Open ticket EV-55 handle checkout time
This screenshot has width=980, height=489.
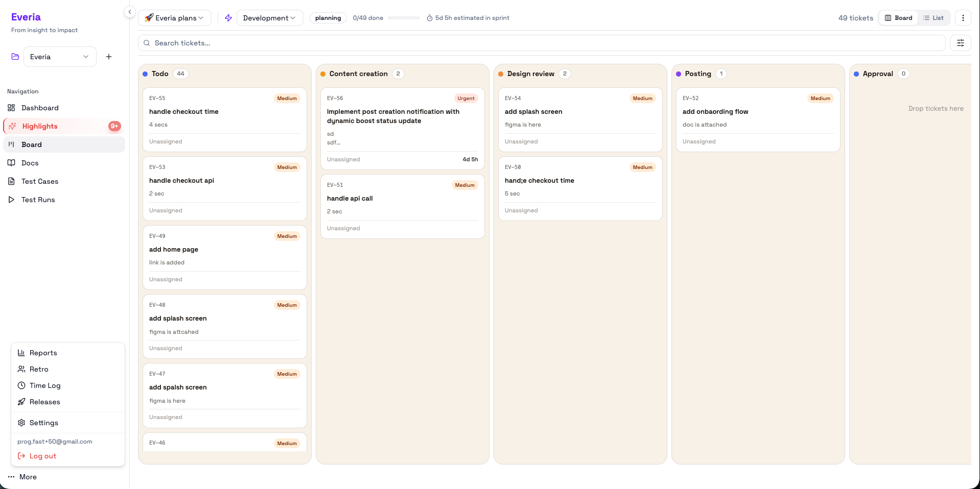pyautogui.click(x=225, y=119)
